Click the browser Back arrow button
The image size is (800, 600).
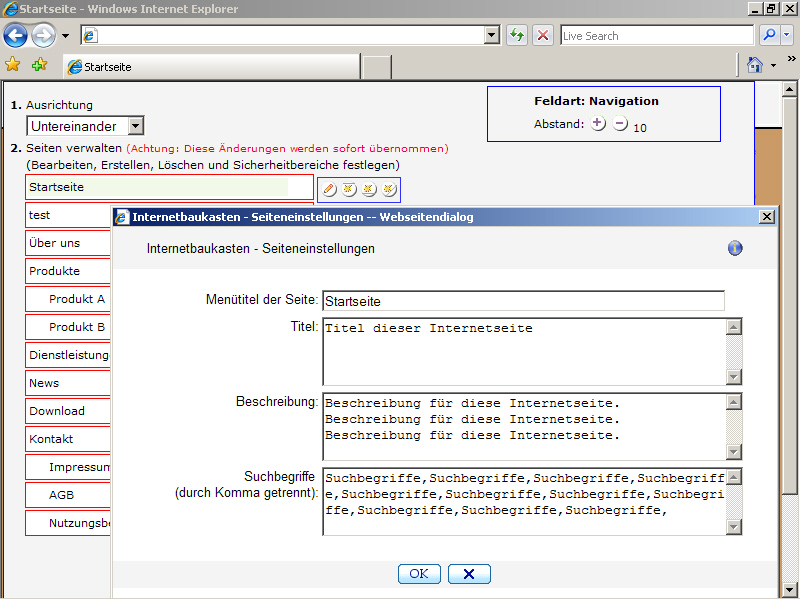tap(16, 36)
